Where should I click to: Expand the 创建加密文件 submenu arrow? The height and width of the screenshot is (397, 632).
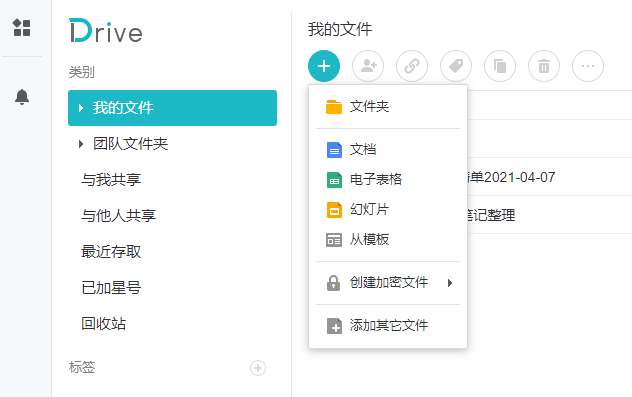click(450, 283)
